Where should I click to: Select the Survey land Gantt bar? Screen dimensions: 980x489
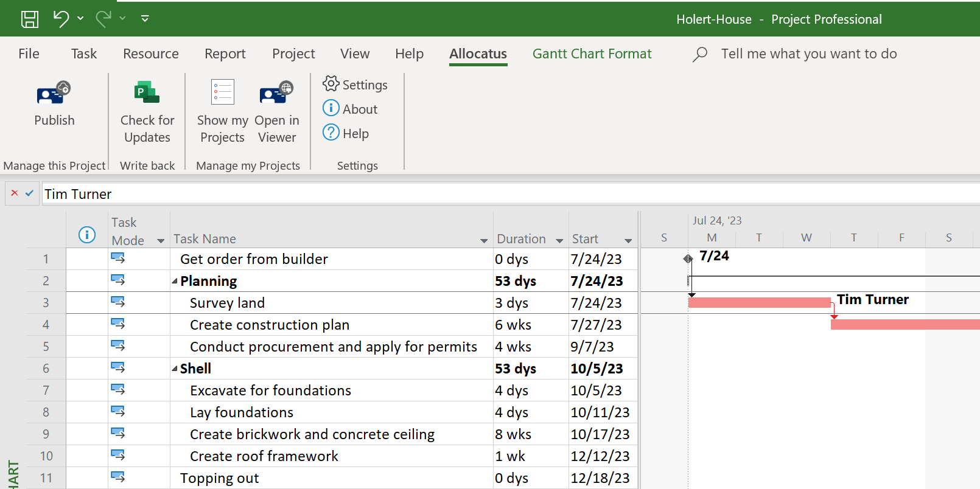(x=760, y=302)
